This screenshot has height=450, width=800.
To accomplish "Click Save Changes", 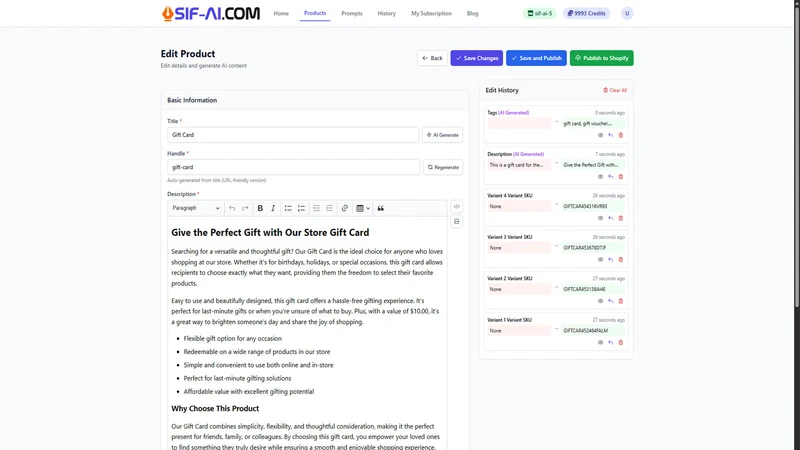I will [x=477, y=58].
